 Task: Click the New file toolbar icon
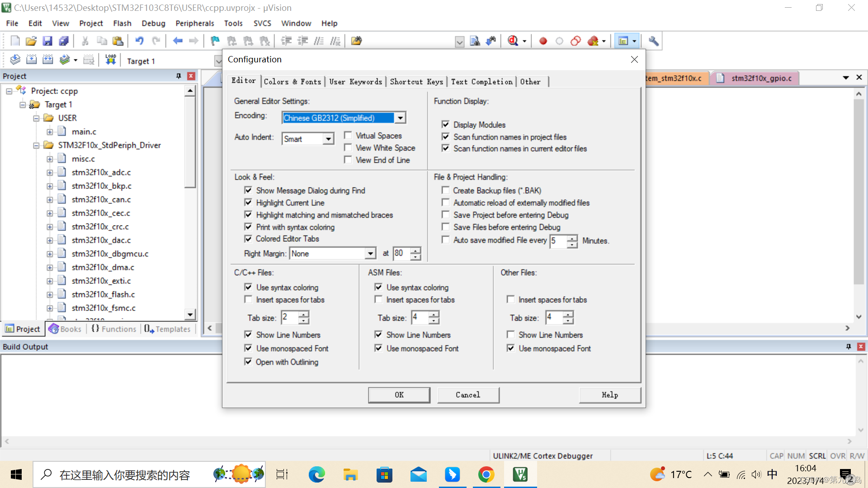pos(15,41)
